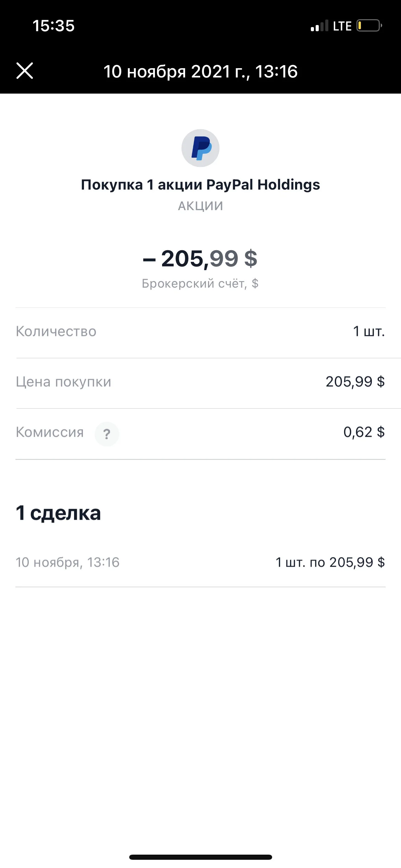Tap the Комиссия label
Viewport: 401px width, 868px height.
(50, 432)
